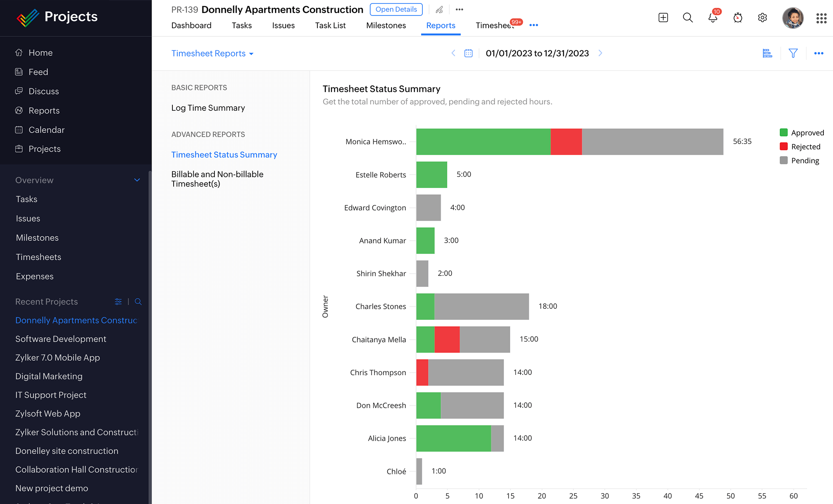Switch chart type using bar chart icon
Image resolution: width=833 pixels, height=504 pixels.
point(767,53)
